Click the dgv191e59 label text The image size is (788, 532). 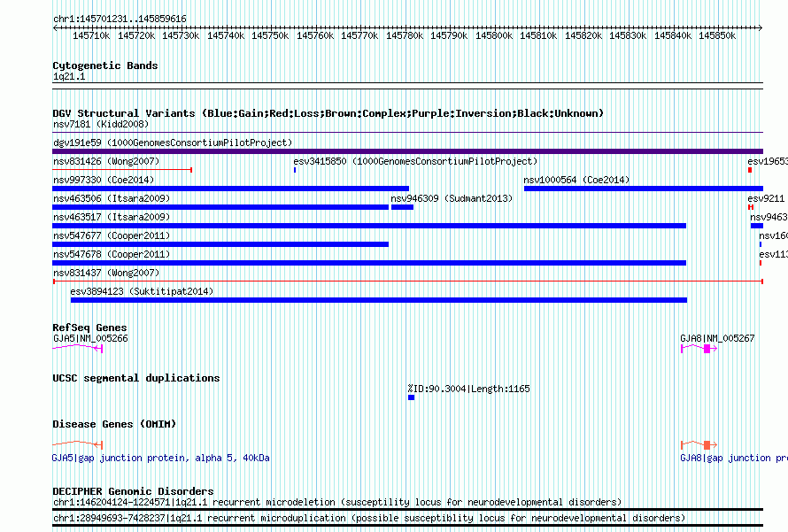click(x=173, y=143)
